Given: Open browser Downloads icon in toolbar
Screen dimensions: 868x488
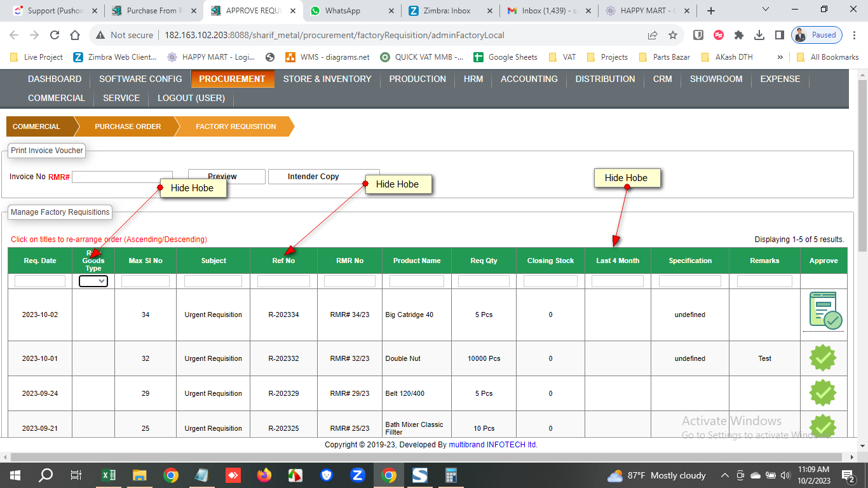Looking at the screenshot, I should coord(759,35).
